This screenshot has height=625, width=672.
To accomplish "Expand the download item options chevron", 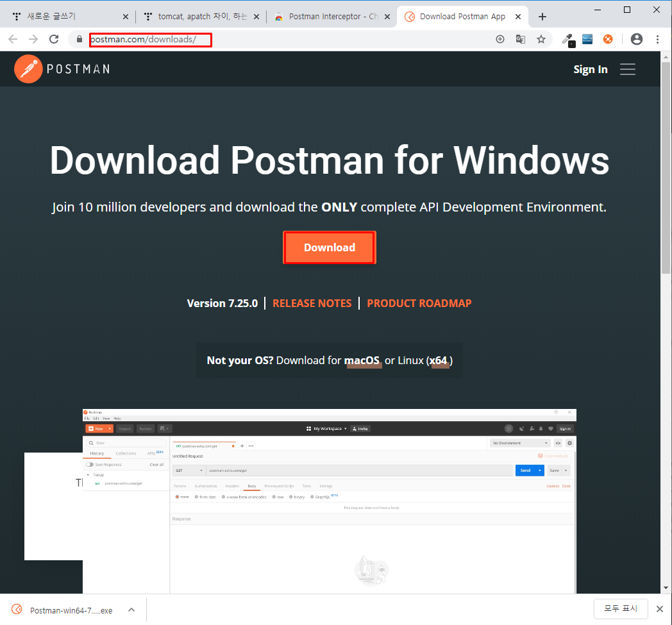I will pos(131,610).
